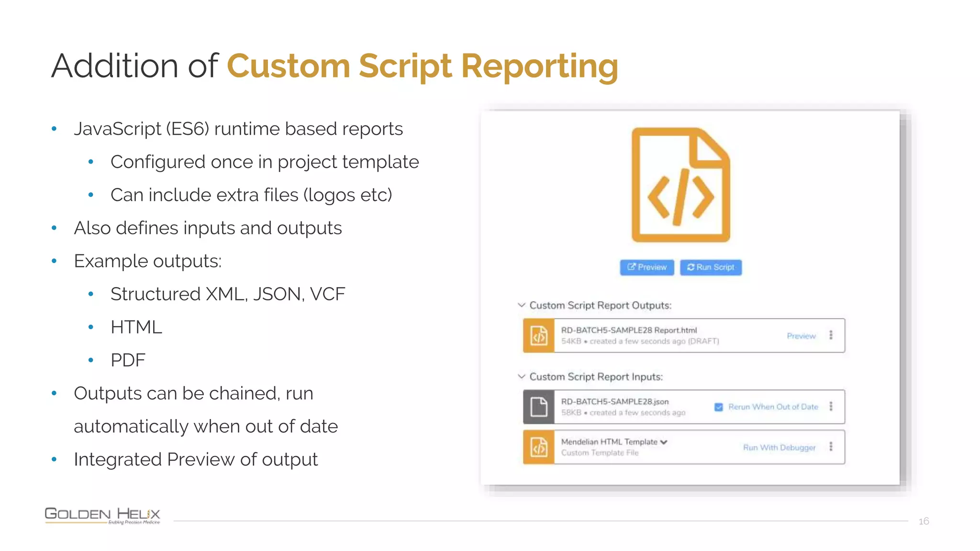Screen dimensions: 980x551
Task: Open the three-dot menu for RD-BATCH5-SAMPLE28.json
Action: (x=831, y=407)
